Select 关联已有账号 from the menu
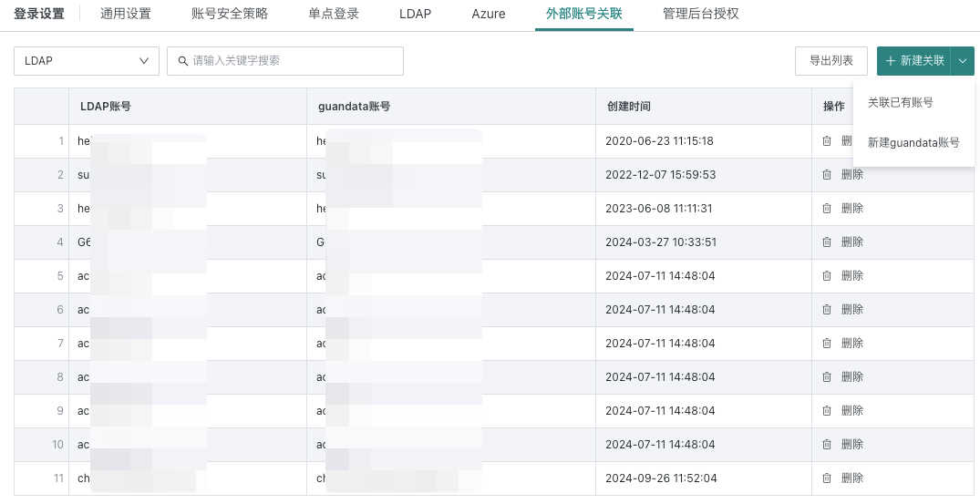 click(x=900, y=103)
